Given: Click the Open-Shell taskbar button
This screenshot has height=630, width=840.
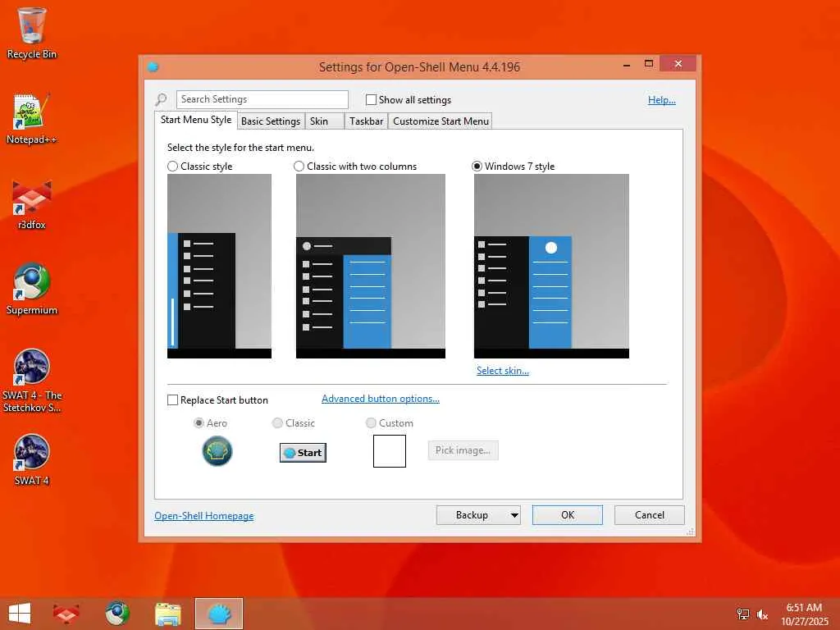Looking at the screenshot, I should (x=219, y=614).
